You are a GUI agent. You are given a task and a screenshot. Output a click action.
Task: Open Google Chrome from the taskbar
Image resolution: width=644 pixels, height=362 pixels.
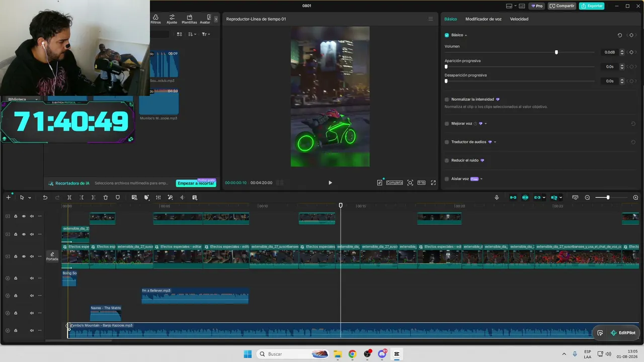coord(352,354)
